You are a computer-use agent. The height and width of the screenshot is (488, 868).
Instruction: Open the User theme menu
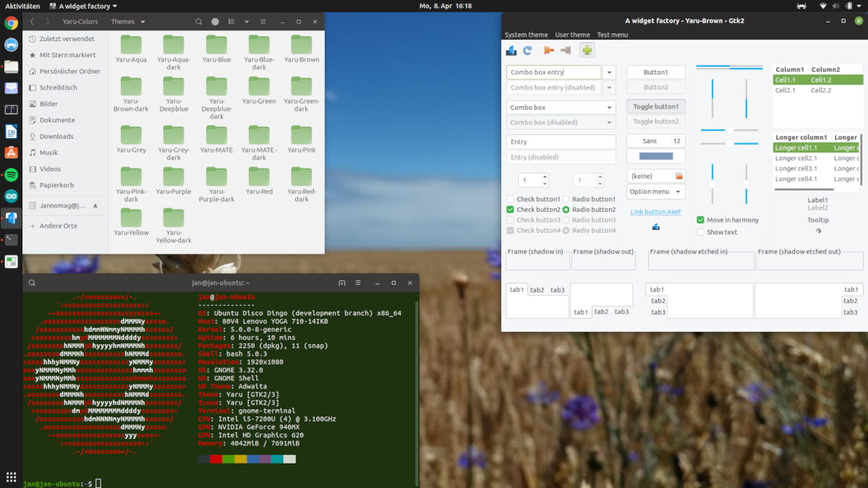click(x=572, y=35)
